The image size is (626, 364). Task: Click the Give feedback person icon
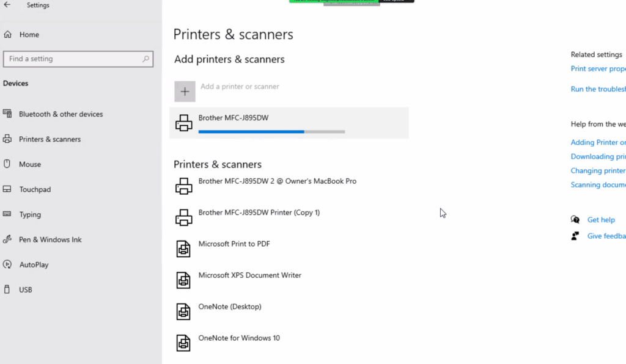pyautogui.click(x=575, y=236)
